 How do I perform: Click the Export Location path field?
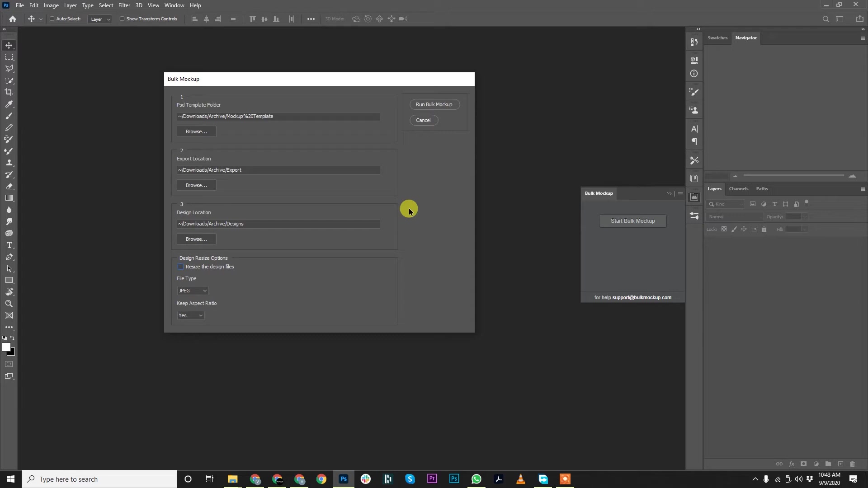278,170
